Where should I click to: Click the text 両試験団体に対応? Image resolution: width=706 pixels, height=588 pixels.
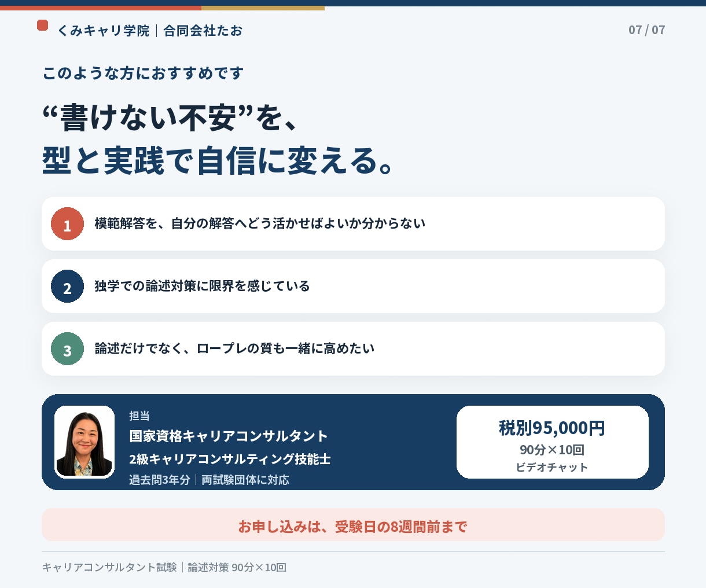245,480
